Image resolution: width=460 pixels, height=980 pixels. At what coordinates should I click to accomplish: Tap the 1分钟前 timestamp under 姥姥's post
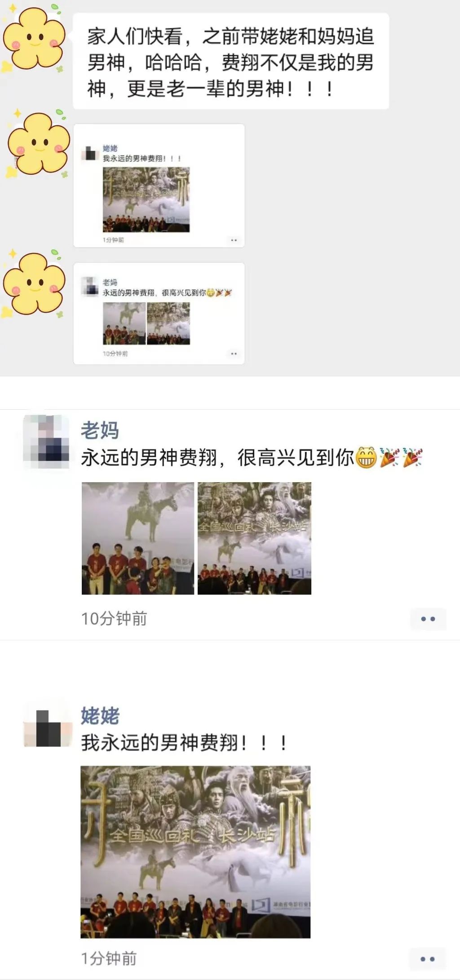[x=109, y=959]
